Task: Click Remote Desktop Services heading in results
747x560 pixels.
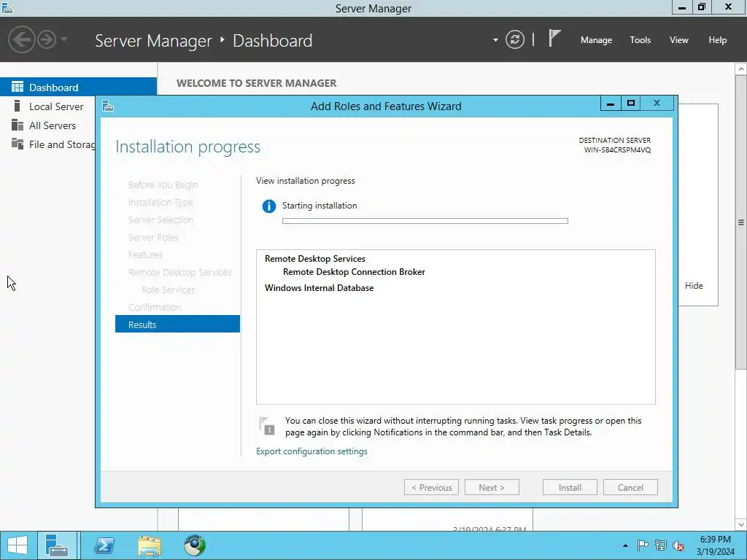Action: pos(315,259)
